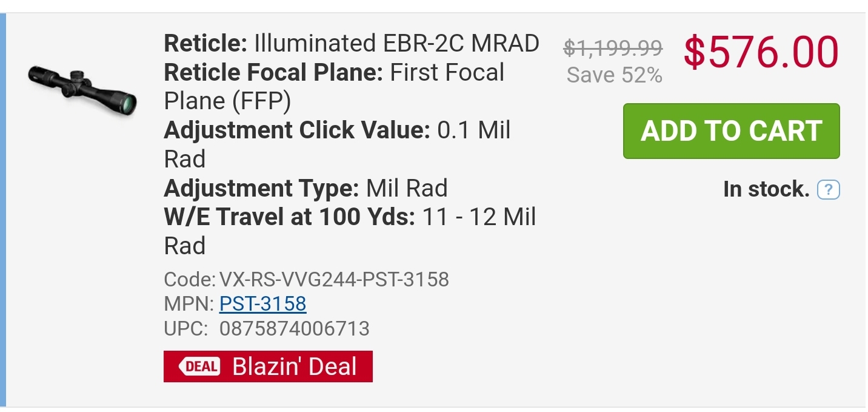
Task: Click the green ADD TO CART button
Action: (x=731, y=131)
